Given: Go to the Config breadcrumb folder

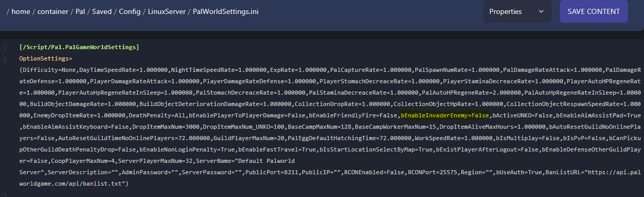Looking at the screenshot, I should click(130, 12).
